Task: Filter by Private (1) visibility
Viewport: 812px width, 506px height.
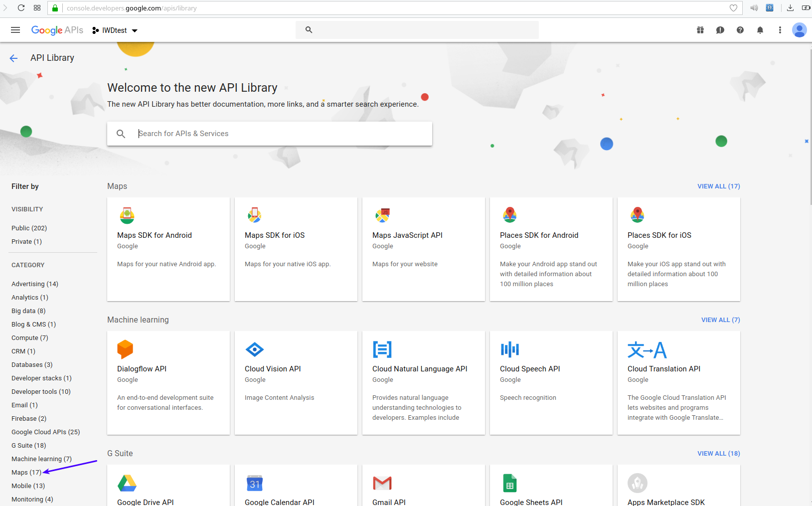Action: [27, 241]
